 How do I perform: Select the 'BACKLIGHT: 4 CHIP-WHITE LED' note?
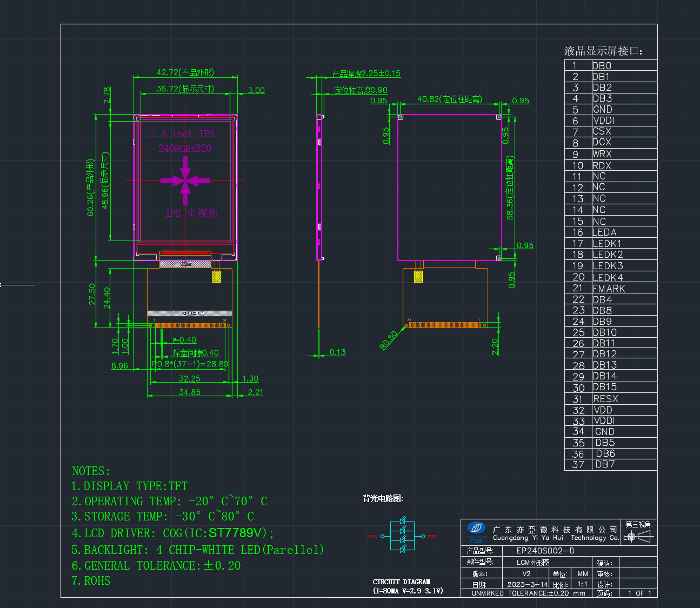198,550
